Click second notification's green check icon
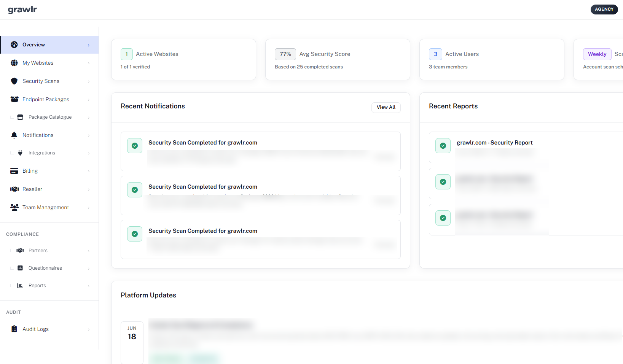 pos(135,190)
